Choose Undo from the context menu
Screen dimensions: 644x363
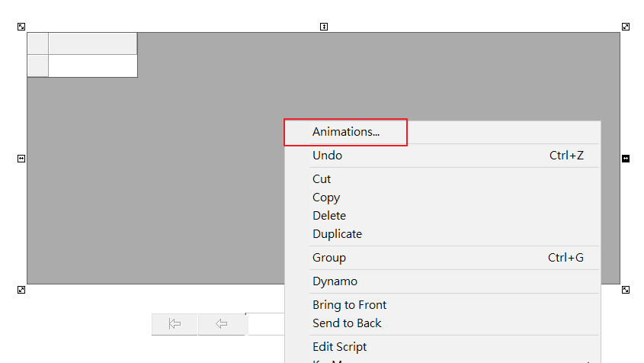pos(442,156)
